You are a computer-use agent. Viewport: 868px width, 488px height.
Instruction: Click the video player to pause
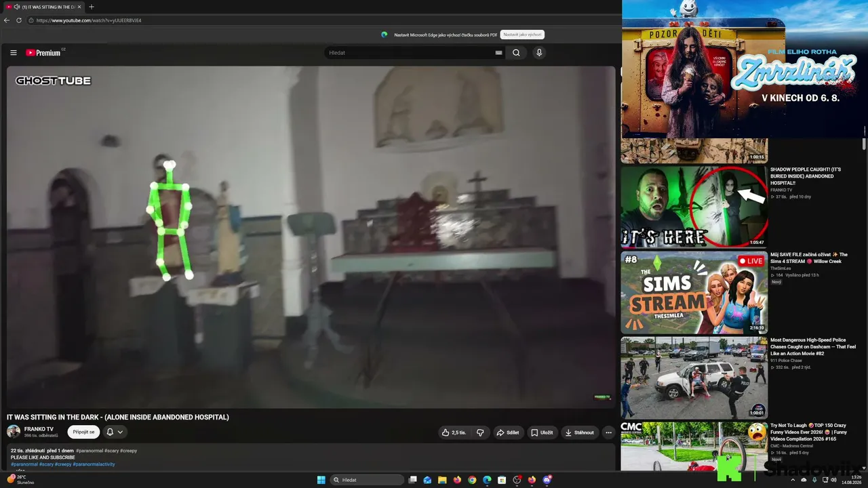(311, 237)
